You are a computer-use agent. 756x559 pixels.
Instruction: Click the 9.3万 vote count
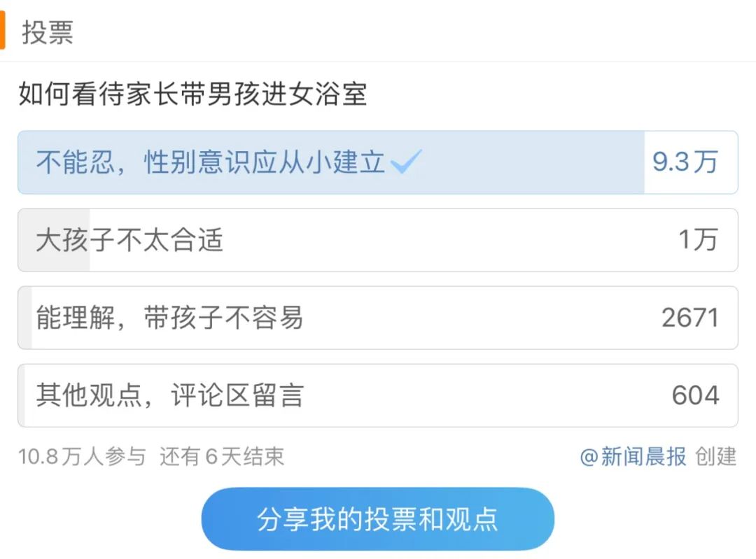pyautogui.click(x=685, y=162)
